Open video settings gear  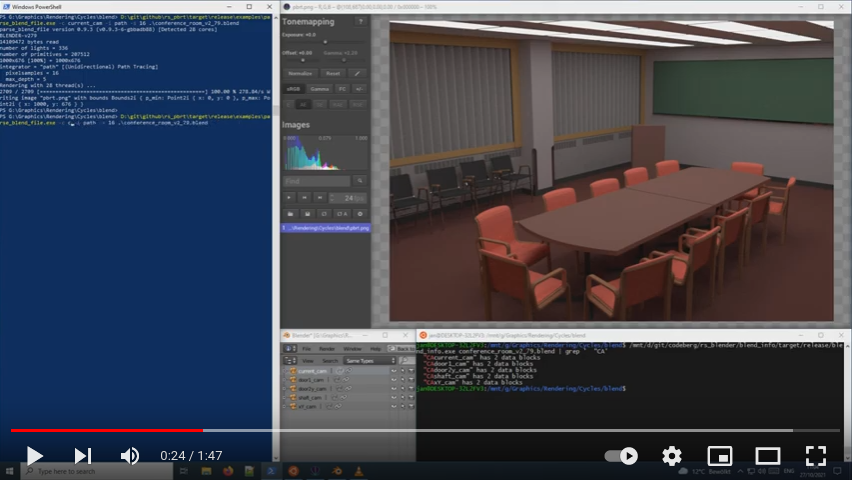[672, 456]
